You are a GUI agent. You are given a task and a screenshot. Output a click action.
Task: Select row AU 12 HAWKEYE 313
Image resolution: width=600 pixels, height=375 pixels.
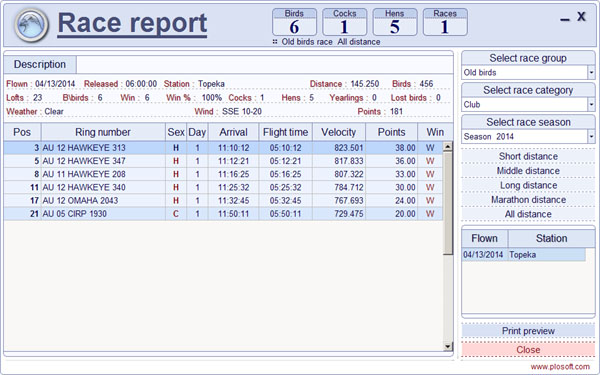(223, 148)
